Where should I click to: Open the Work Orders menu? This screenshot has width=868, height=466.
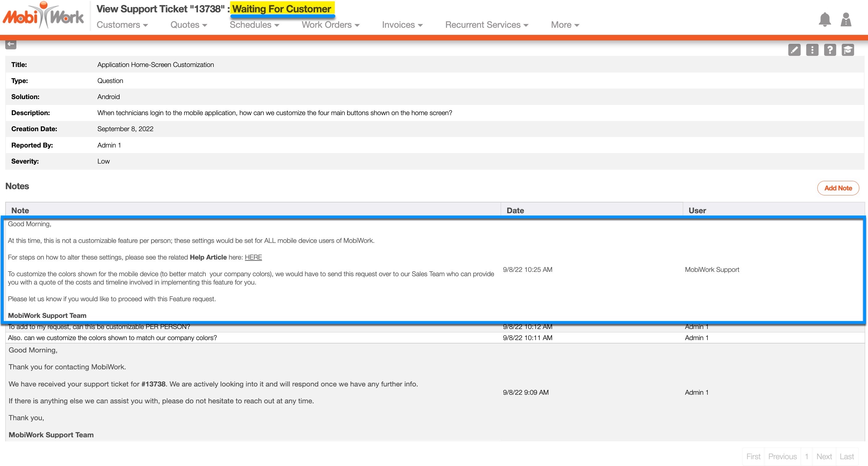click(x=330, y=25)
